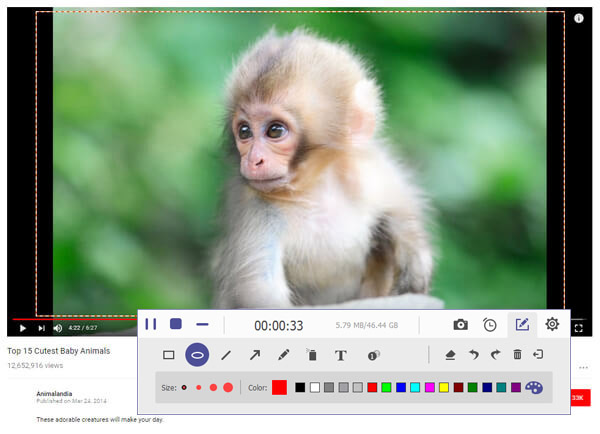Open the custom color palette
The image size is (600, 434).
pyautogui.click(x=535, y=387)
